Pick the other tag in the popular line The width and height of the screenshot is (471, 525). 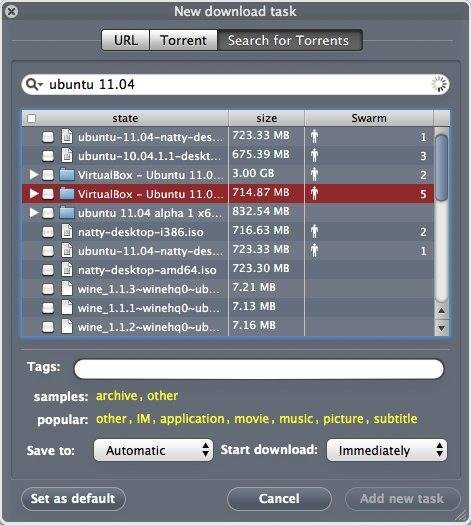coord(111,419)
